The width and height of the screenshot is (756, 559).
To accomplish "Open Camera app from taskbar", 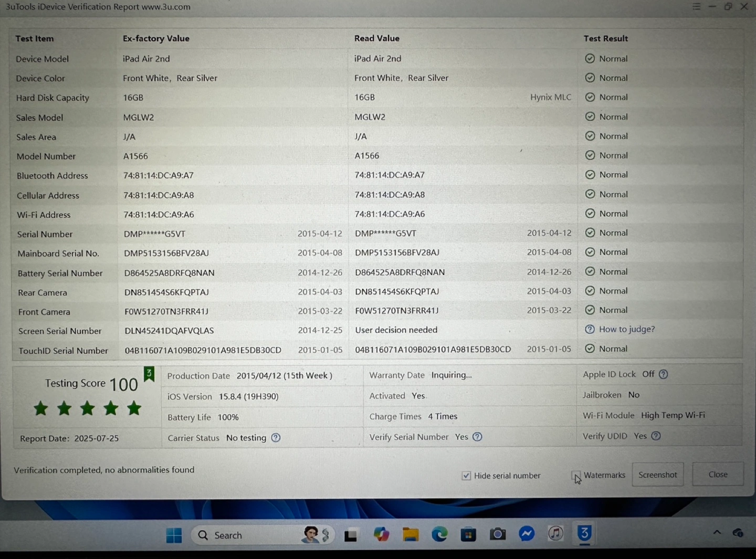I will point(497,534).
